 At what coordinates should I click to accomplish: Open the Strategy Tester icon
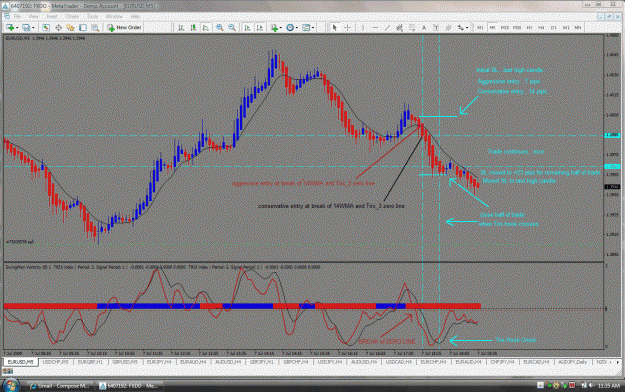[x=95, y=28]
